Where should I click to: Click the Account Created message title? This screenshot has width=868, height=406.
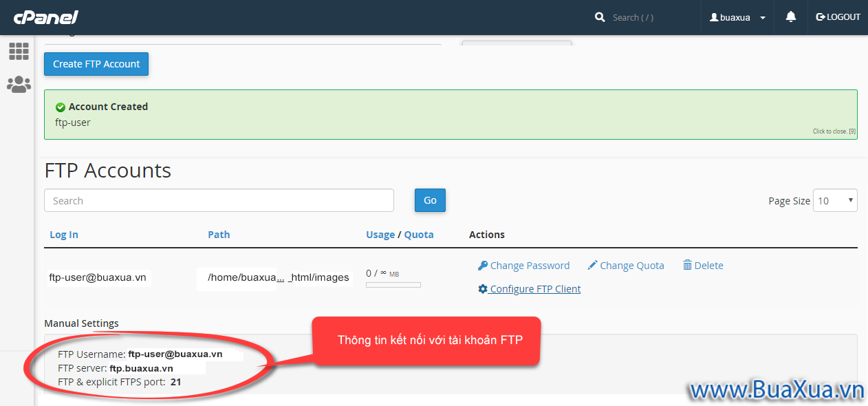pyautogui.click(x=108, y=107)
